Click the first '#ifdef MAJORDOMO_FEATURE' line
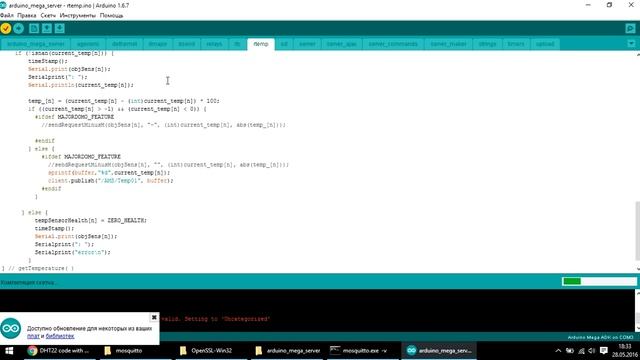640x360 pixels. 74,117
